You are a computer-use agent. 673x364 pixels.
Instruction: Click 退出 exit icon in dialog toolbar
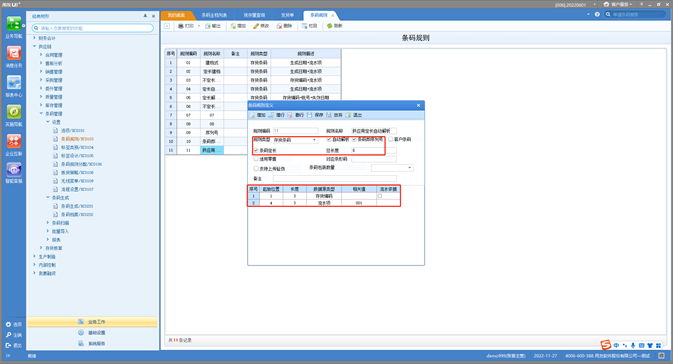(349, 115)
